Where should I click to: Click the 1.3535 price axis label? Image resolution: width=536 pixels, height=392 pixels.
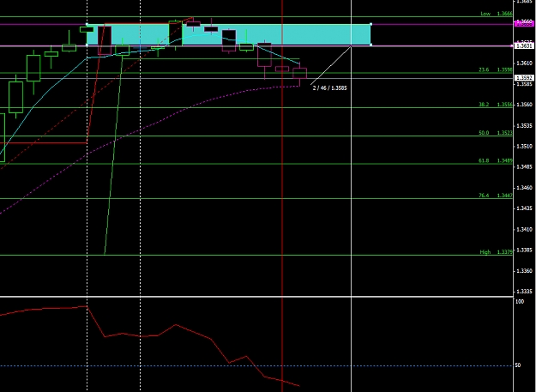525,126
